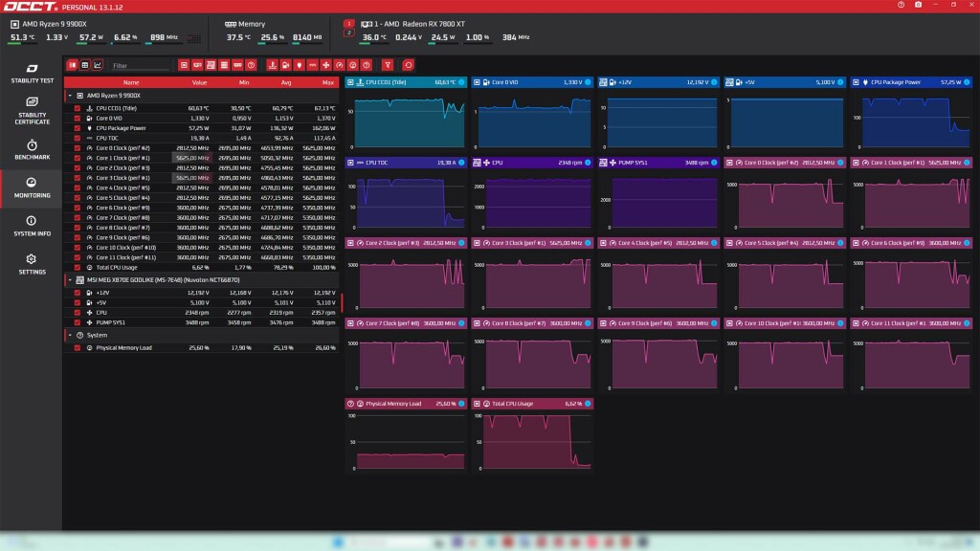Select the Monitoring section in sidebar
The image size is (980, 551).
tap(32, 187)
